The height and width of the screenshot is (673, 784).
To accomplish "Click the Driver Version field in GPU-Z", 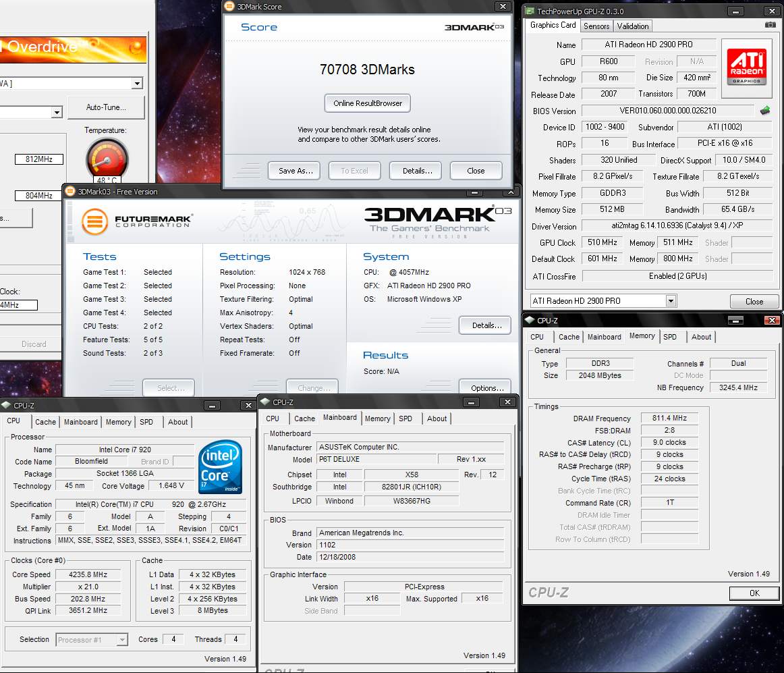I will coord(677,225).
